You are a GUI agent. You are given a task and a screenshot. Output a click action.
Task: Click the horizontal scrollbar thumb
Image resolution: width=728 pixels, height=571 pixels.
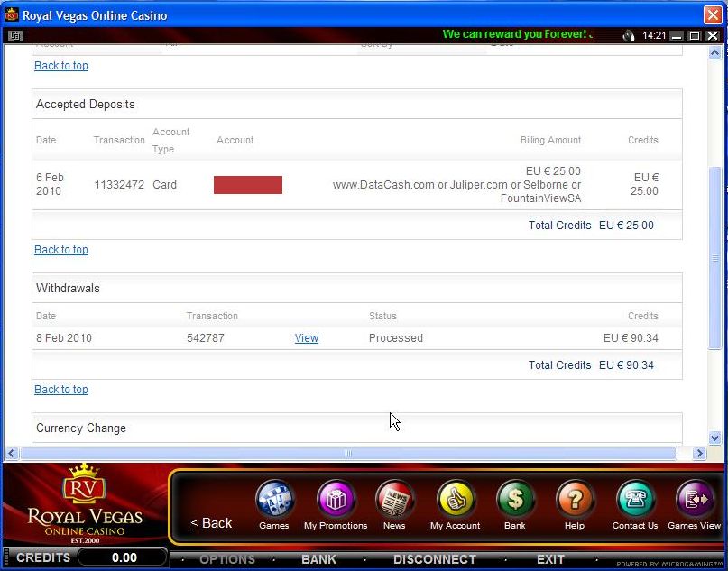pyautogui.click(x=348, y=453)
